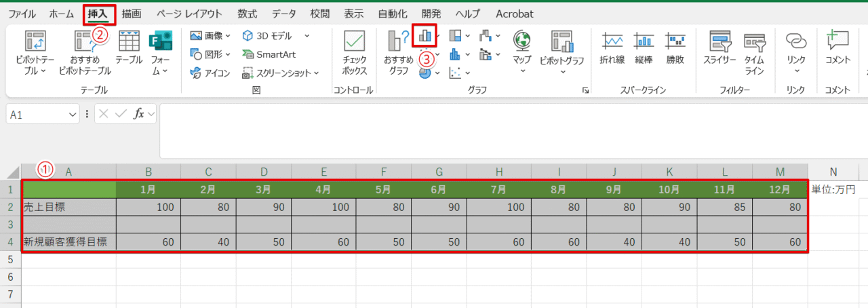
Task: Open the charts group dialog launcher
Action: point(585,90)
